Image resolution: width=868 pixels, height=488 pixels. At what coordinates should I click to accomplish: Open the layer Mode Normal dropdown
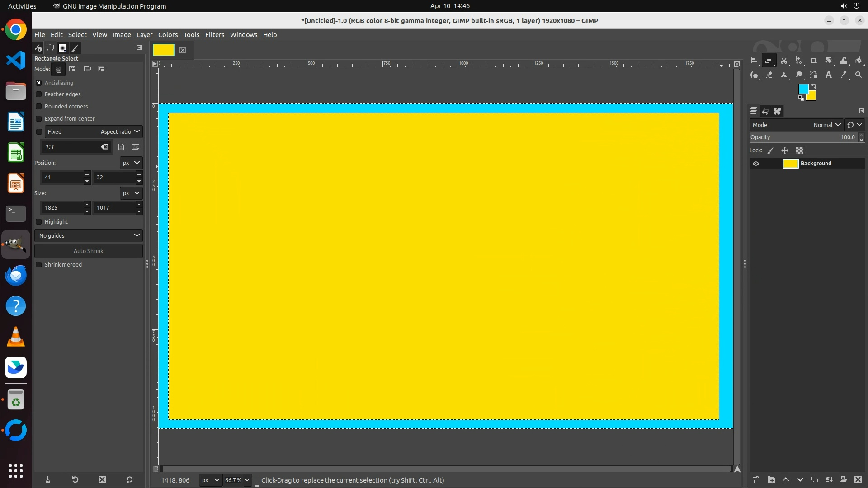(x=826, y=125)
